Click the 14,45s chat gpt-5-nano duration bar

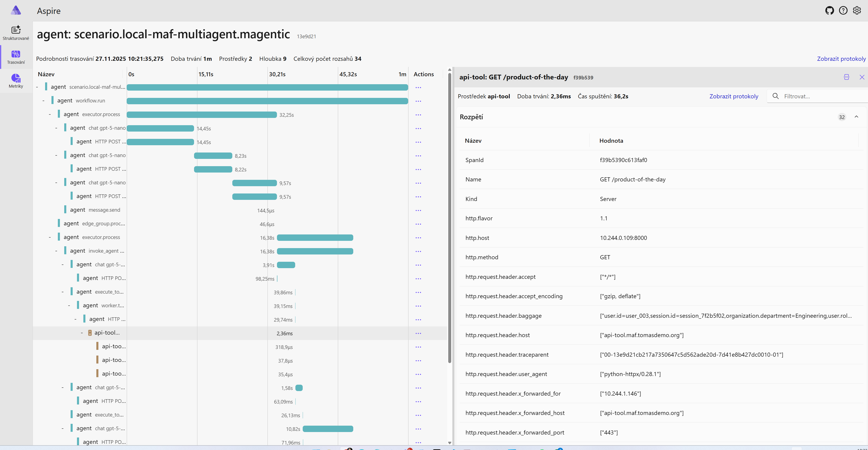tap(160, 128)
